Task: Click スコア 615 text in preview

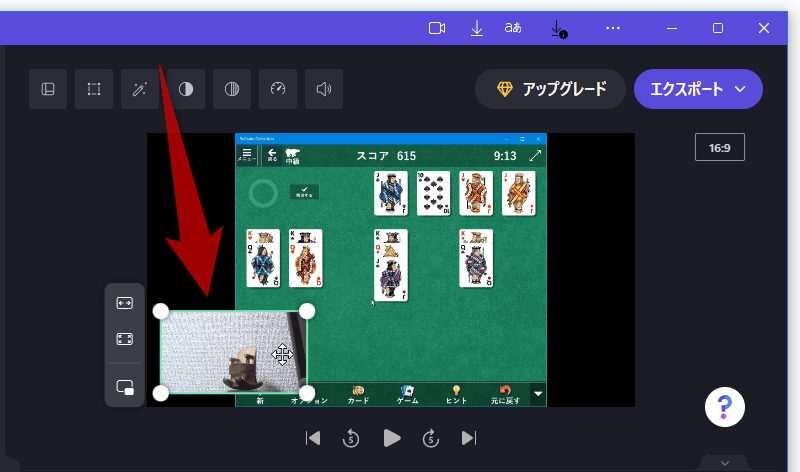Action: click(x=386, y=156)
